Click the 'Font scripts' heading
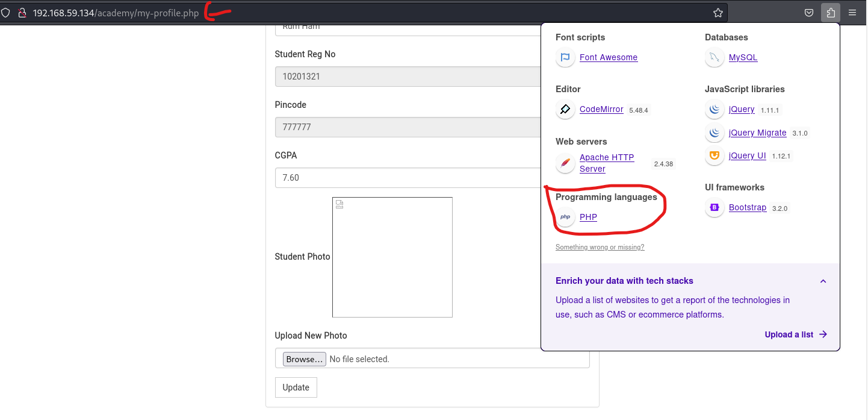Screen dimensions: 868x420 tap(580, 37)
